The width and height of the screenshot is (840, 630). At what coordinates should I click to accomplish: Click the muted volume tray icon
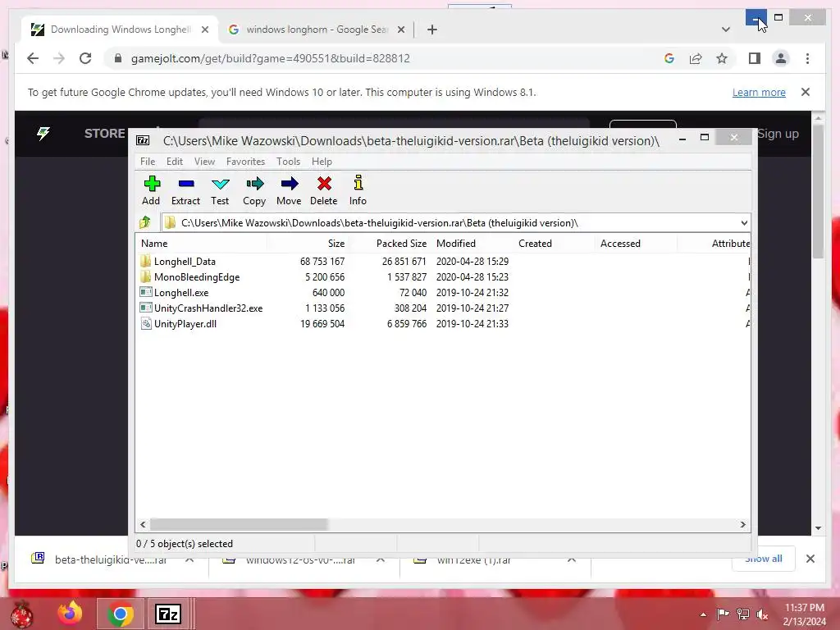click(762, 614)
